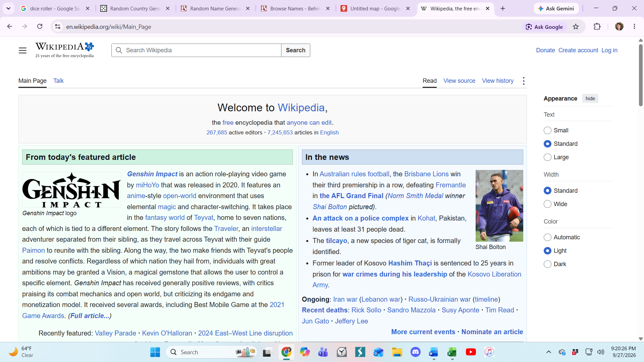Click the Wikipedia Search button

(296, 50)
